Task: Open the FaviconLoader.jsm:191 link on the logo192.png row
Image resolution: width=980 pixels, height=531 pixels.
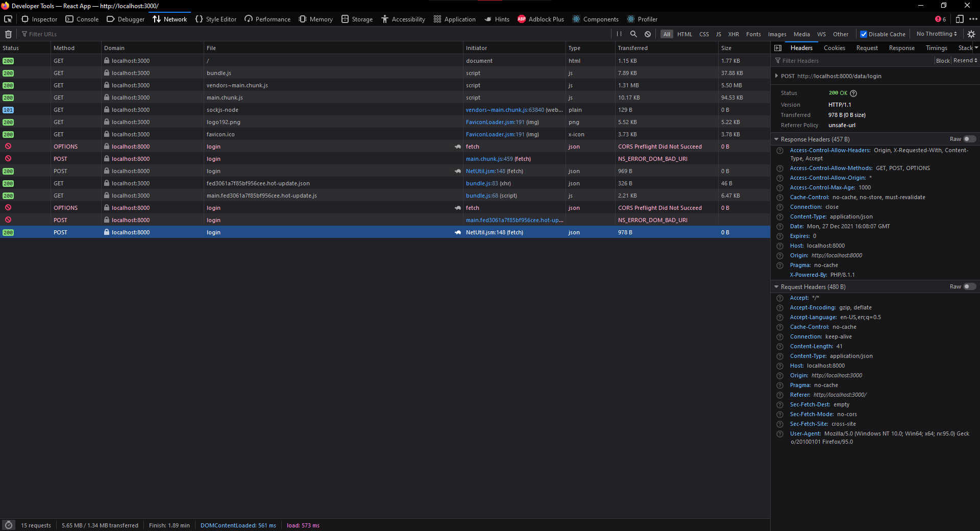Action: click(x=495, y=122)
